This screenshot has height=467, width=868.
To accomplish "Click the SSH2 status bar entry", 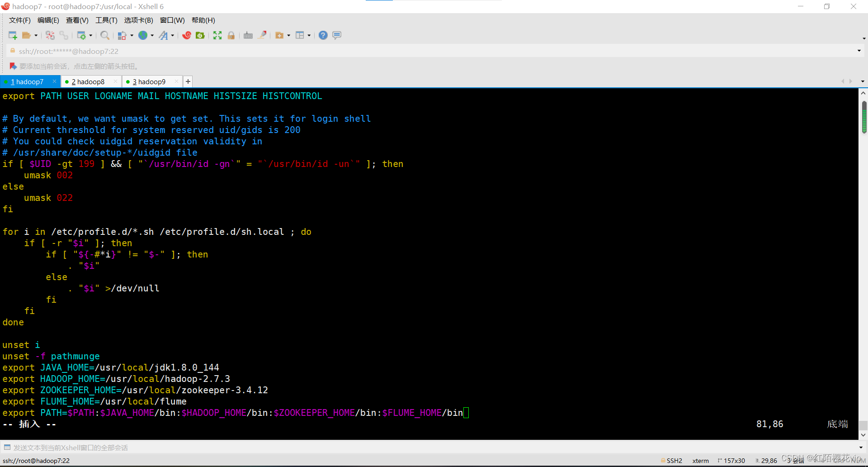I will [672, 461].
